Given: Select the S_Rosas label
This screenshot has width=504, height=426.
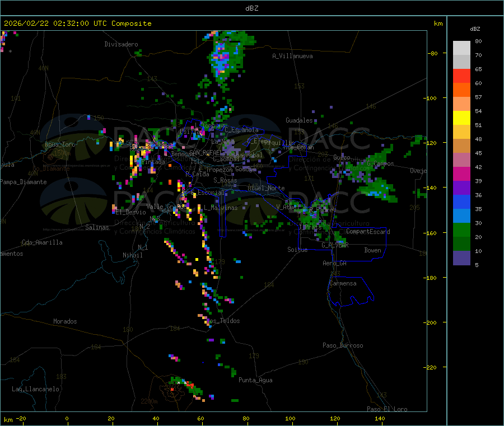Looking at the screenshot, I should point(225,180).
